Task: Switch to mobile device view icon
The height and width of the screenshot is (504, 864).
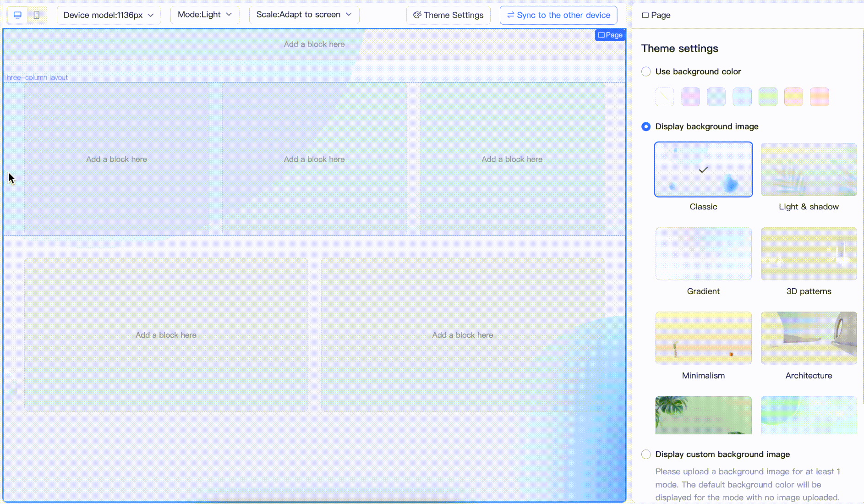Action: pyautogui.click(x=37, y=15)
